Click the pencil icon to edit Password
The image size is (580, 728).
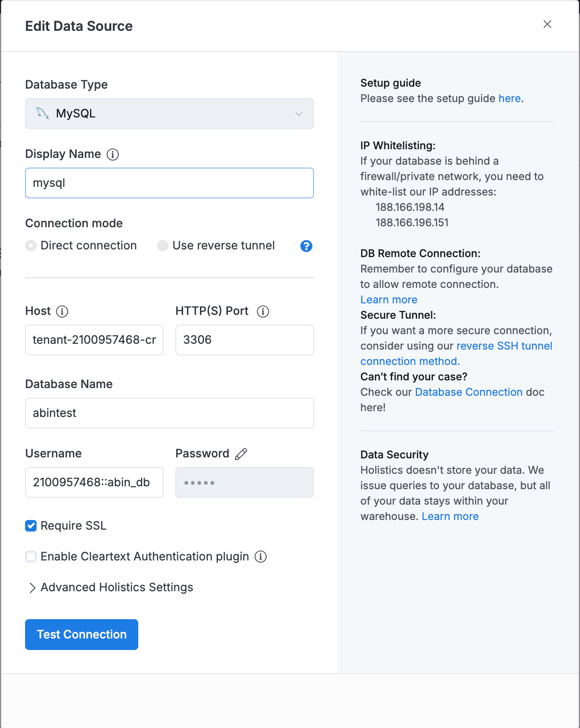point(241,454)
